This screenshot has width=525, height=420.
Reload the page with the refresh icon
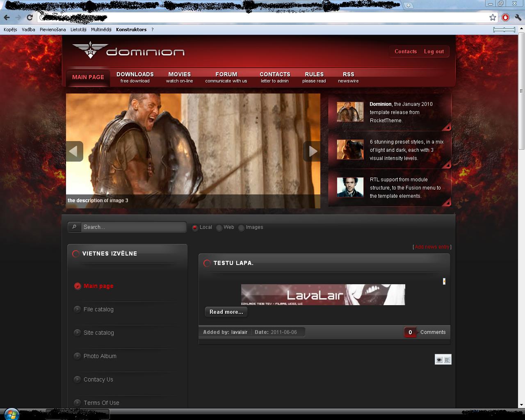click(30, 17)
